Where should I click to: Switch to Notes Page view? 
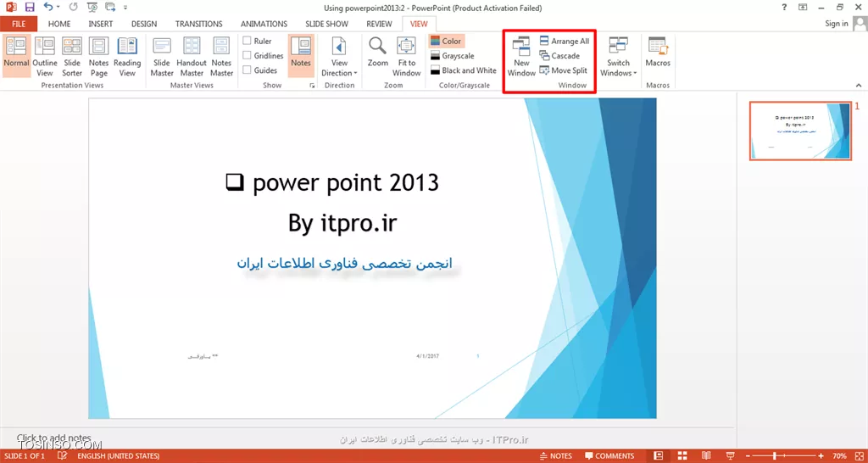tap(98, 56)
